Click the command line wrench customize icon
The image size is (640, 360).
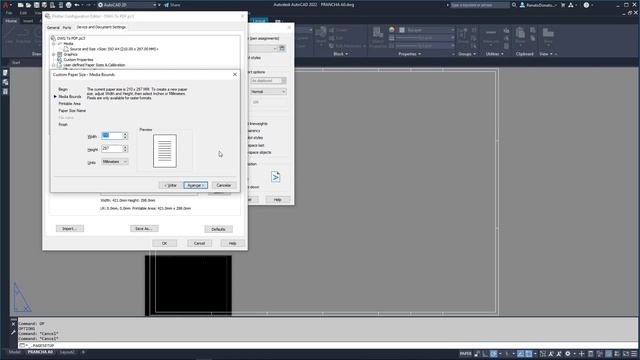point(13,333)
